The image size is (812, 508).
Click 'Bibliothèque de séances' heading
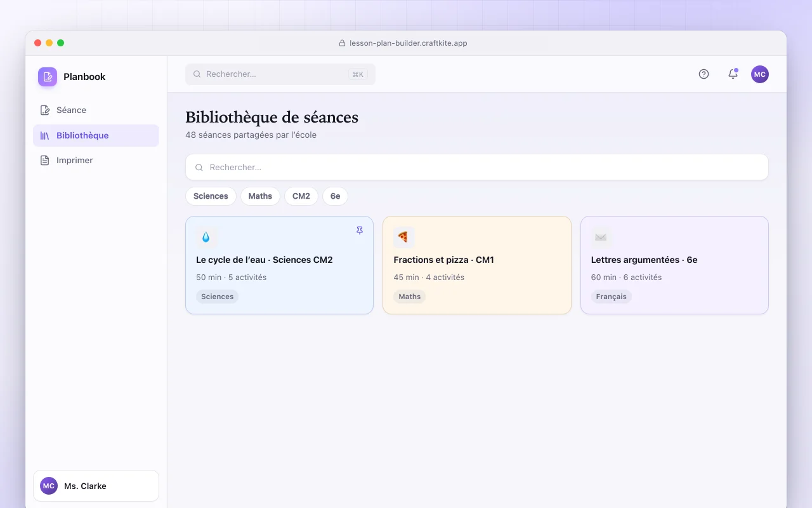coord(272,117)
